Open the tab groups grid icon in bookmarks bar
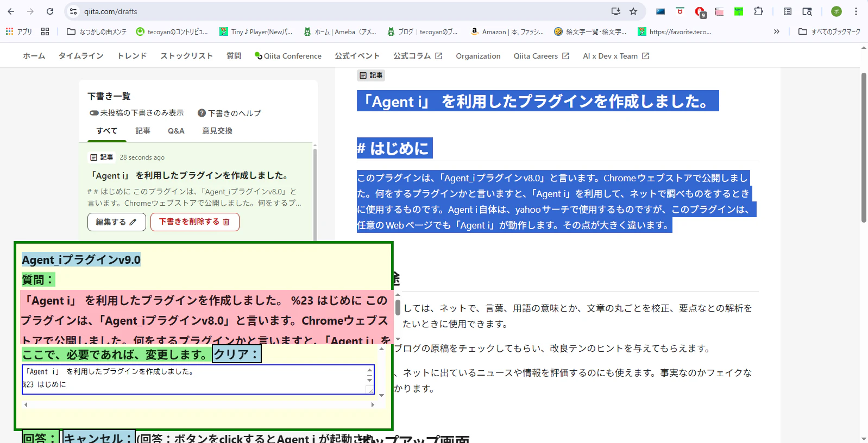This screenshot has height=443, width=868. coord(45,31)
